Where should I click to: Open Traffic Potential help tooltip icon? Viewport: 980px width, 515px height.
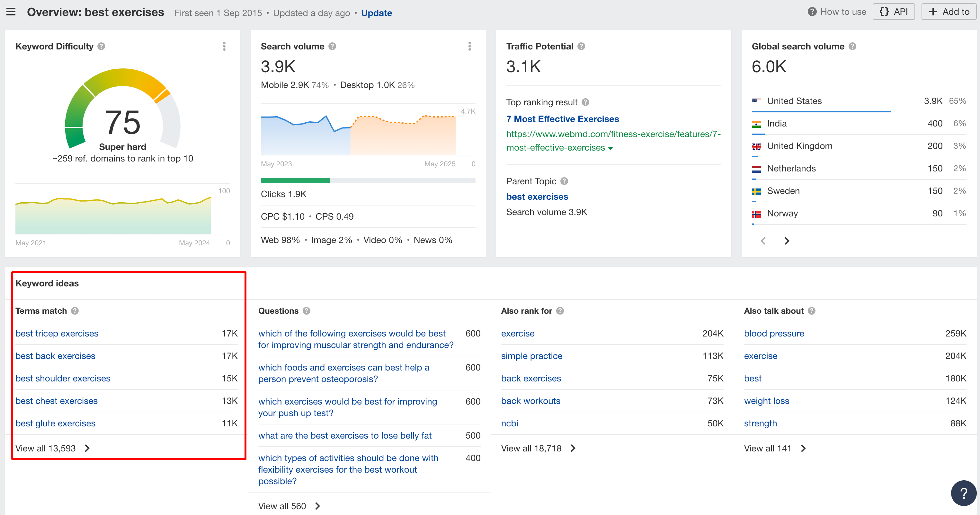pos(581,46)
